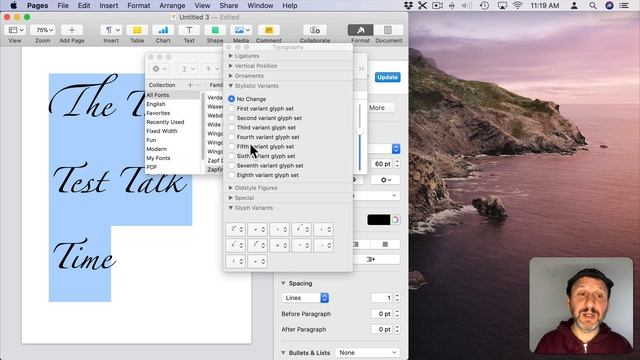Open the Window menu

coord(260,6)
